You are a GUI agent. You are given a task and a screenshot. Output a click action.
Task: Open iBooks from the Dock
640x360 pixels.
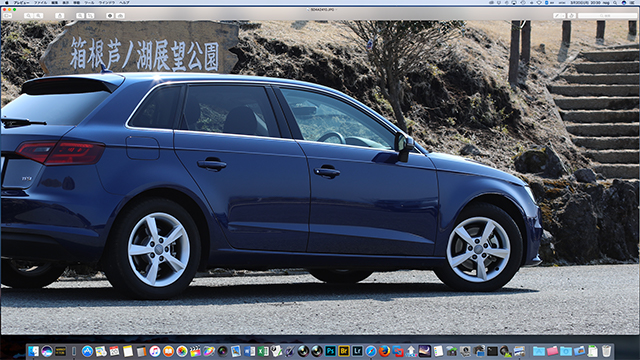click(x=168, y=351)
